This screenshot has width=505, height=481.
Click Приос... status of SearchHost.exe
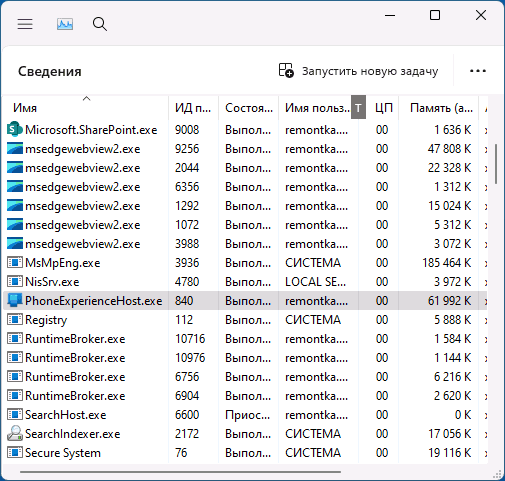(x=248, y=415)
